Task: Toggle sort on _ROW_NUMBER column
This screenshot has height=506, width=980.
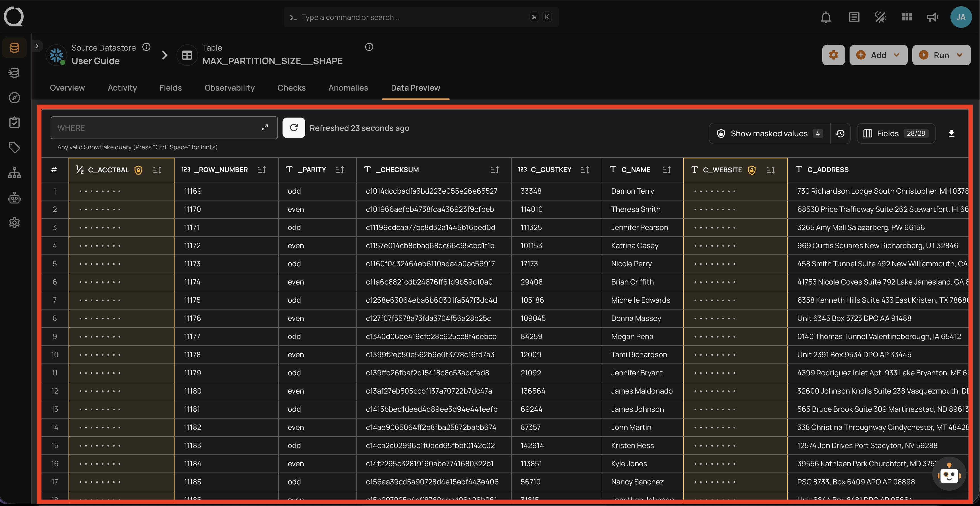Action: [262, 170]
